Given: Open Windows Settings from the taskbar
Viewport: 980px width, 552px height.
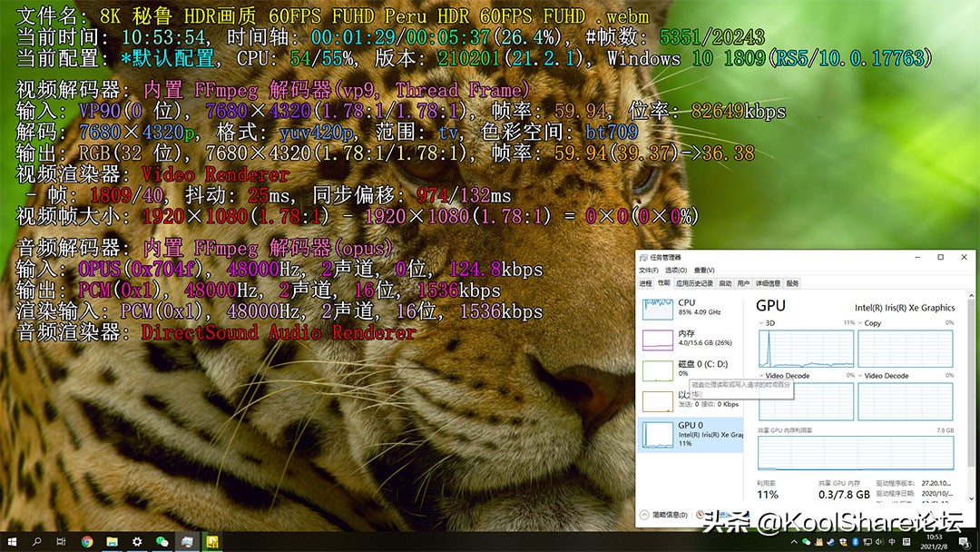Looking at the screenshot, I should click(x=136, y=541).
